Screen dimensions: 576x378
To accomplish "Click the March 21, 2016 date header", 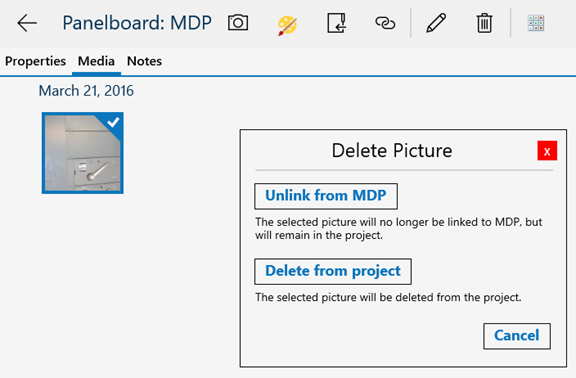I will (x=86, y=91).
